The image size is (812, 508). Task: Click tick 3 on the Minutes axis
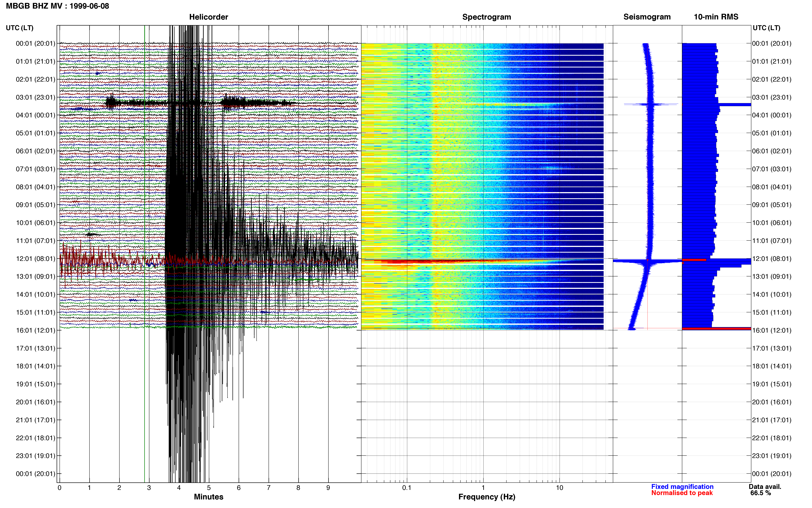(149, 488)
